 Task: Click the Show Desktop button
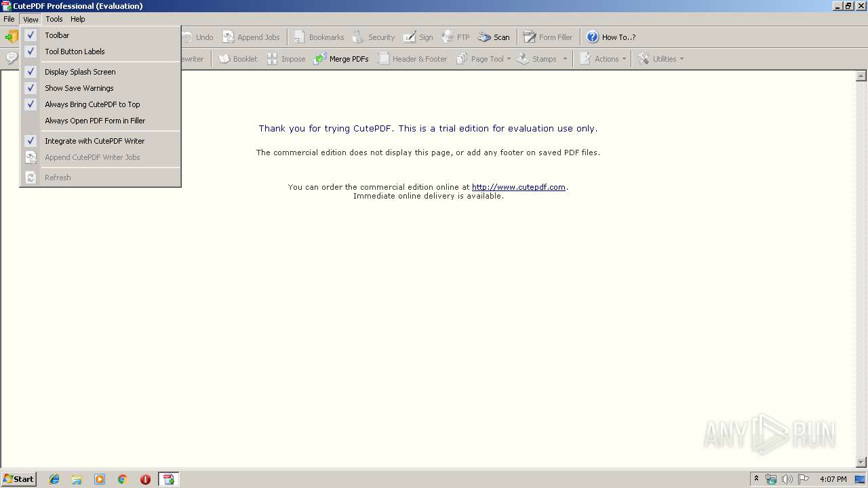[861, 479]
